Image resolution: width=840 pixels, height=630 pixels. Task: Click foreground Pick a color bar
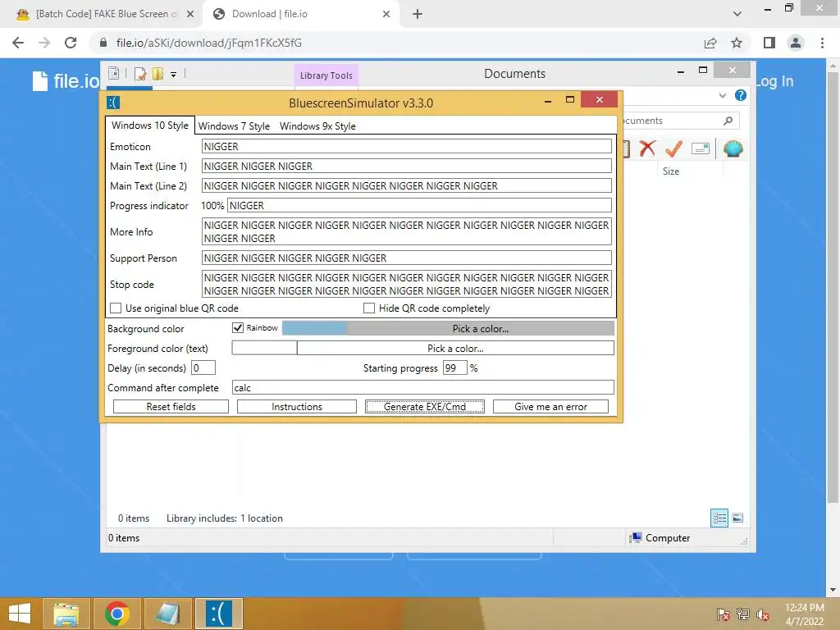pyautogui.click(x=455, y=348)
